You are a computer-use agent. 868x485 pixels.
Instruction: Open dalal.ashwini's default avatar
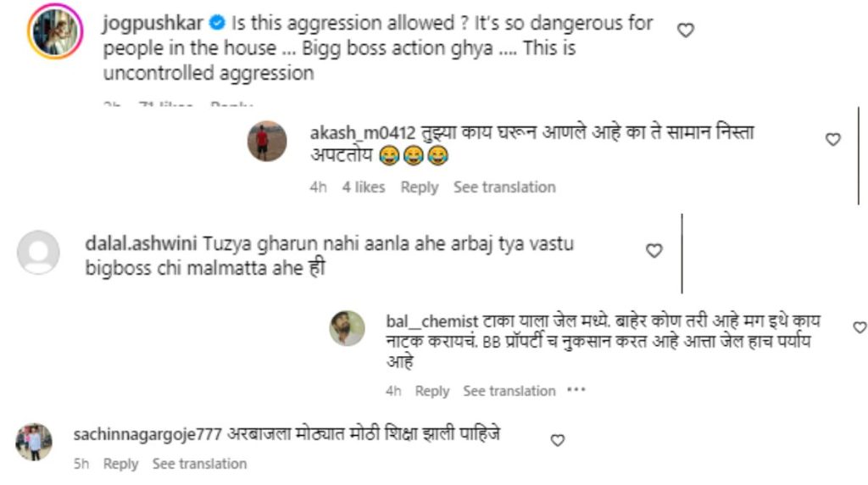click(x=38, y=253)
